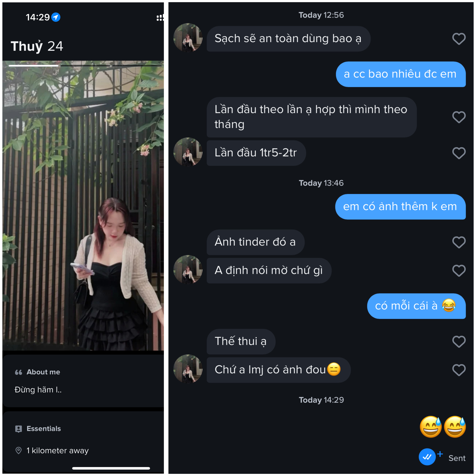
Task: Switch to the third photo indicator segment
Action: [x=137, y=66]
